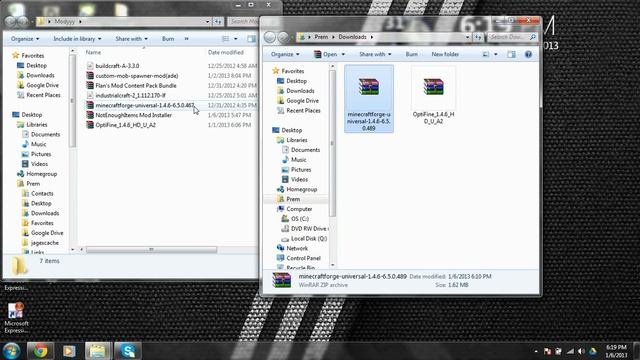Viewport: 640px width, 360px height.
Task: Click search box in Downloads window
Action: [512, 37]
